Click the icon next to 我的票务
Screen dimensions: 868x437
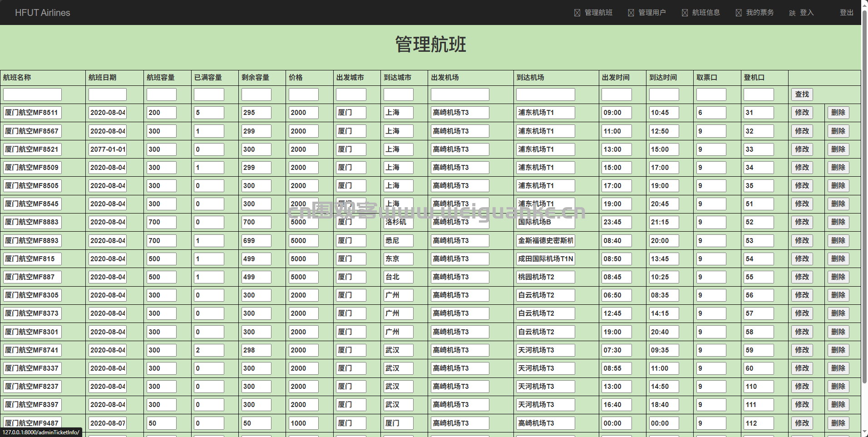[739, 13]
